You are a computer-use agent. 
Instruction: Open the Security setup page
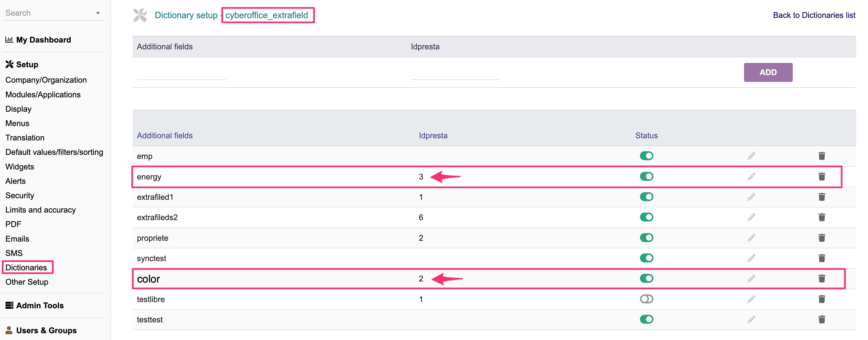coord(20,196)
